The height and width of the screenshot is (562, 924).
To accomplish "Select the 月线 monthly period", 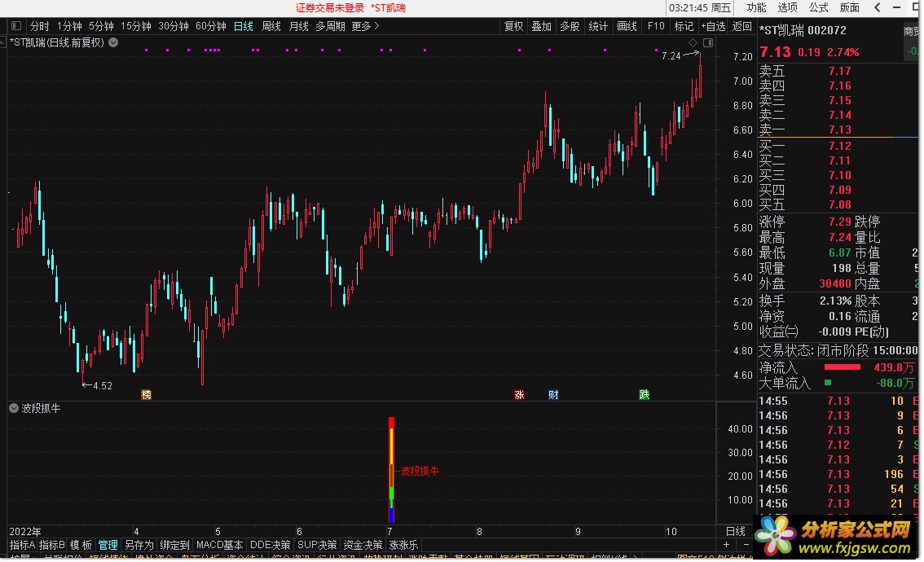I will 299,26.
